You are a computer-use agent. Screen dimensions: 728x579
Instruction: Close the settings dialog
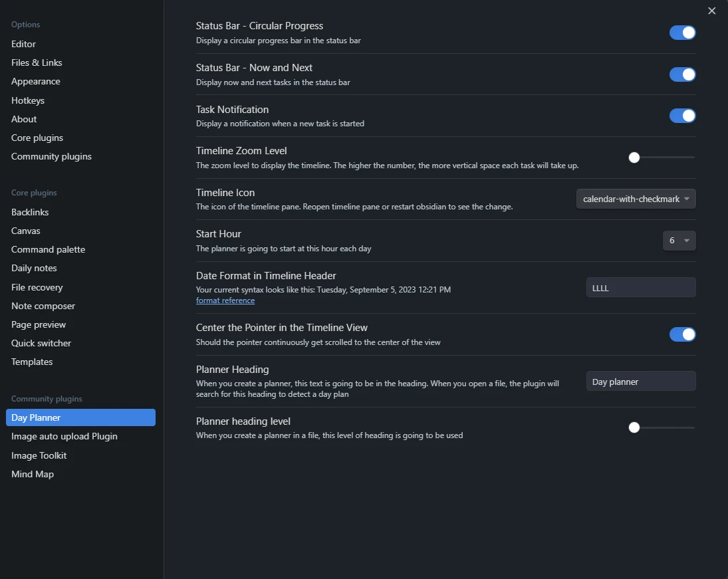[712, 11]
